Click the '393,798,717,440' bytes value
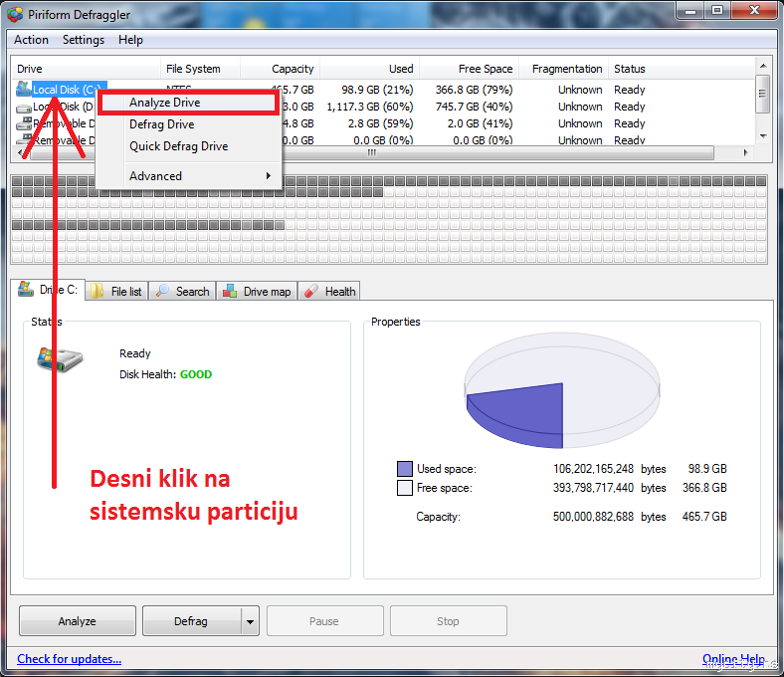 pyautogui.click(x=594, y=488)
